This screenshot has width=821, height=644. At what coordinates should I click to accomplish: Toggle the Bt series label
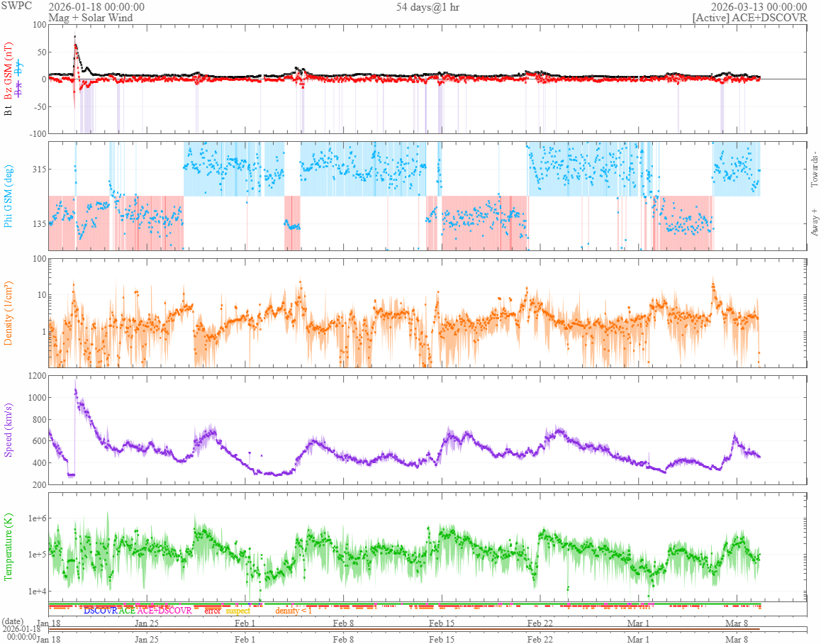(x=9, y=111)
